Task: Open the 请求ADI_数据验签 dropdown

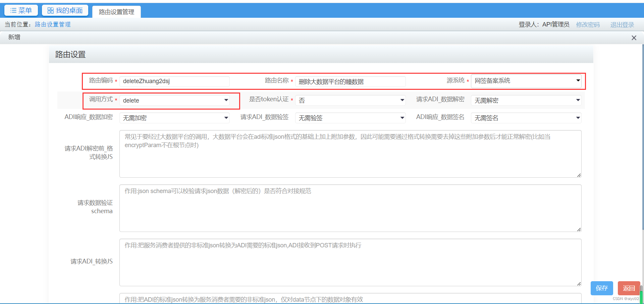Action: pyautogui.click(x=350, y=118)
